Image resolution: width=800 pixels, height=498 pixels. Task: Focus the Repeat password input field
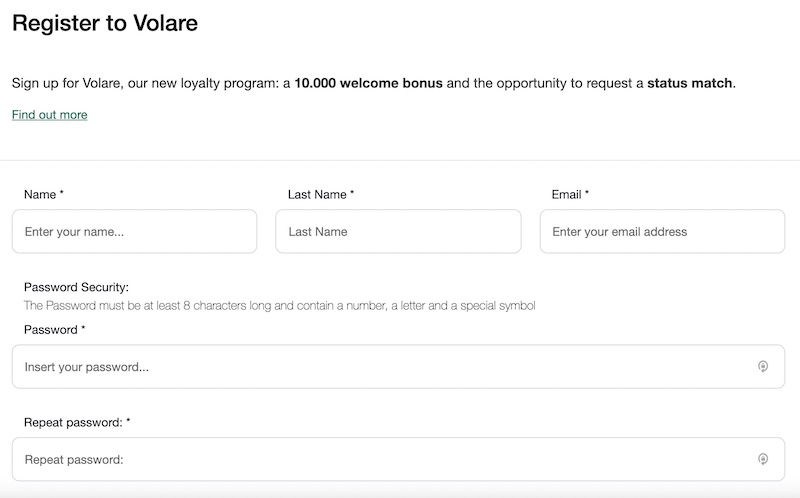click(398, 459)
